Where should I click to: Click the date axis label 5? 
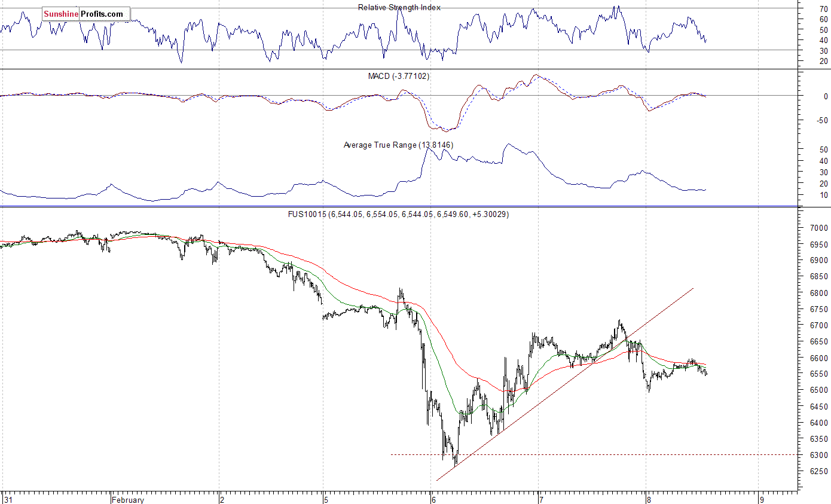tap(326, 500)
